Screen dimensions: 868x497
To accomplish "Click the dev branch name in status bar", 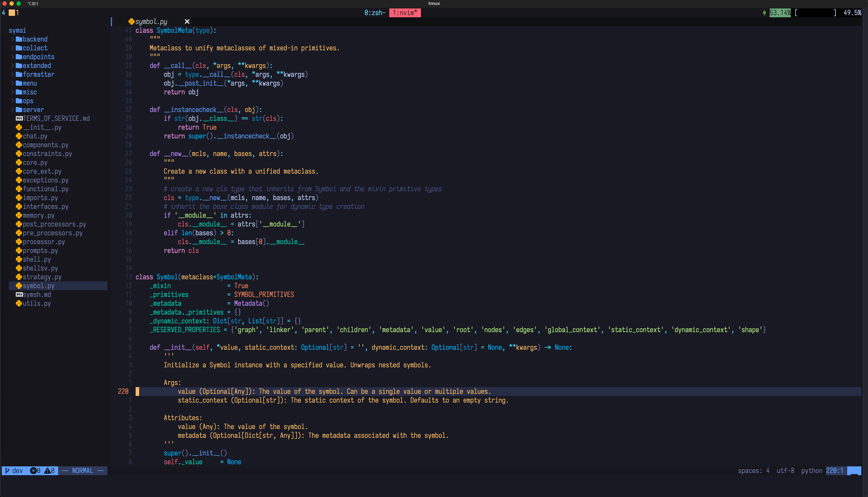I will point(17,471).
